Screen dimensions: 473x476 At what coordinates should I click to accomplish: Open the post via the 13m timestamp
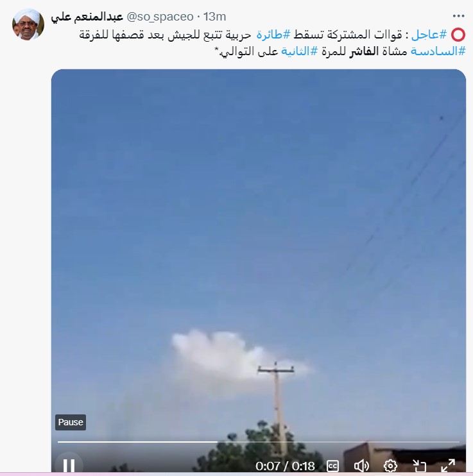(x=214, y=17)
